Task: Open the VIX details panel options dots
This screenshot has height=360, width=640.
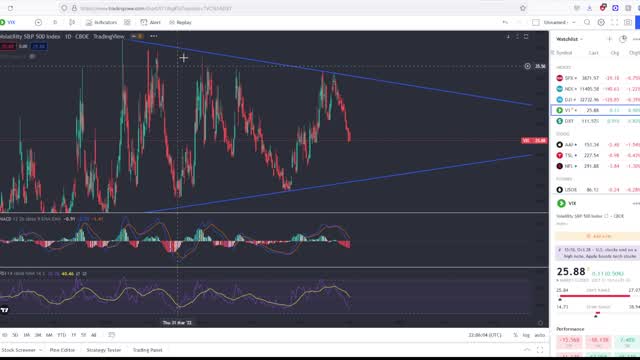Action: [x=636, y=203]
